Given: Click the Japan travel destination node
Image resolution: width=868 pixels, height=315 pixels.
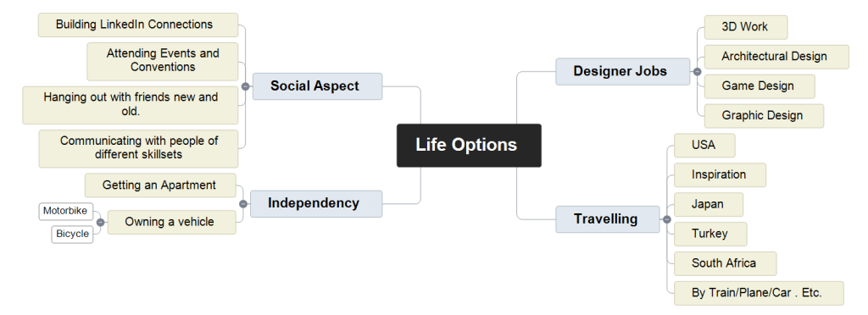Looking at the screenshot, I should coord(709,204).
